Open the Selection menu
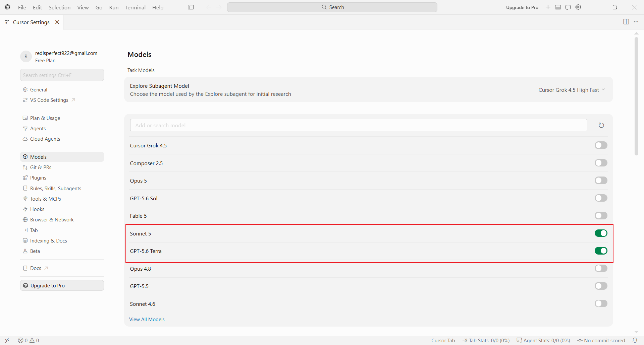Image resolution: width=644 pixels, height=345 pixels. [60, 7]
